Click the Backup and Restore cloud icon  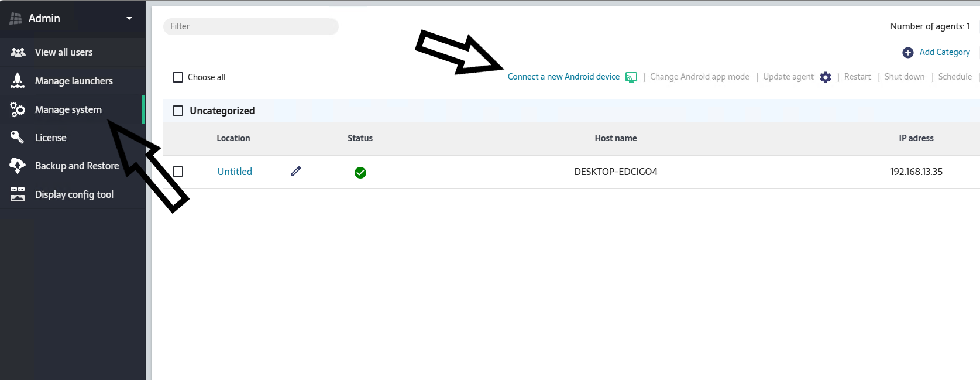(x=18, y=166)
